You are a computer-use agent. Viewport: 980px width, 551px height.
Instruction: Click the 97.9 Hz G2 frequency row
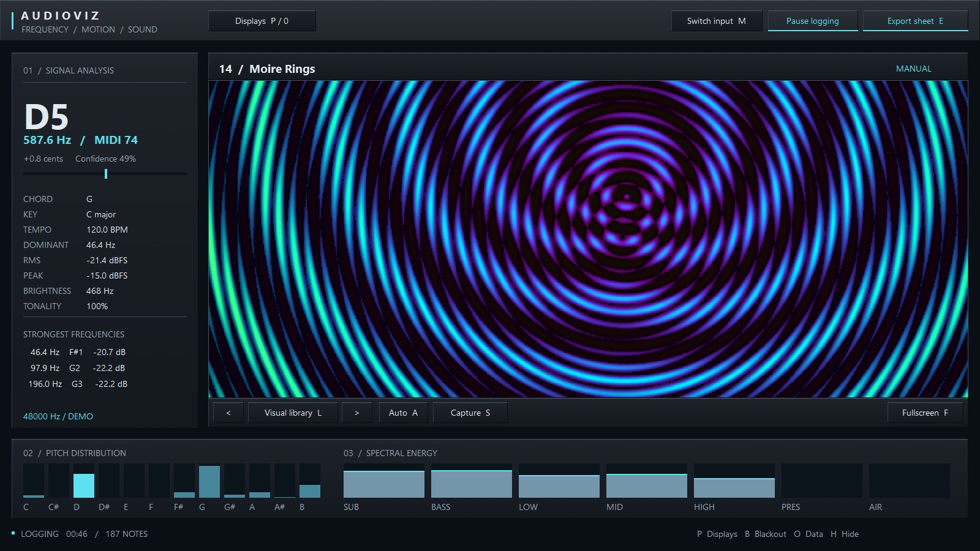(78, 368)
